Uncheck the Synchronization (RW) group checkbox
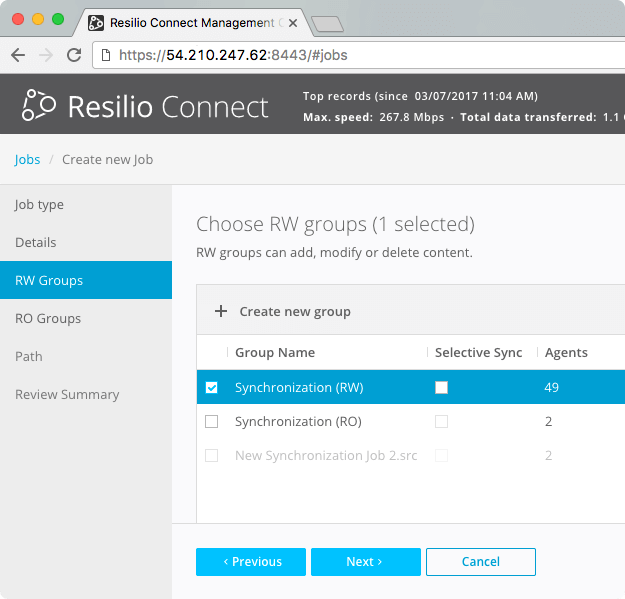This screenshot has width=625, height=599. [x=211, y=387]
